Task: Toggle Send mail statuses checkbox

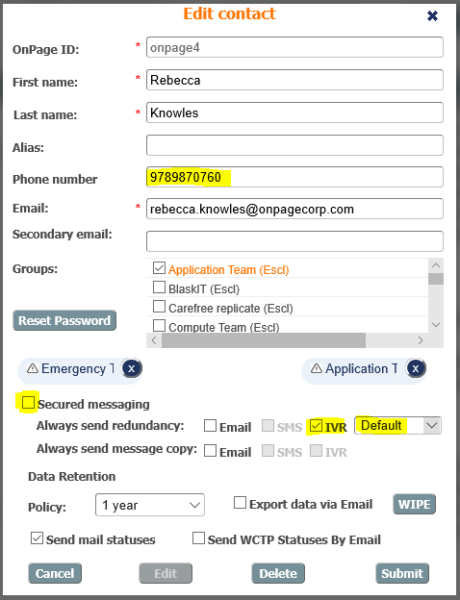Action: 37,538
